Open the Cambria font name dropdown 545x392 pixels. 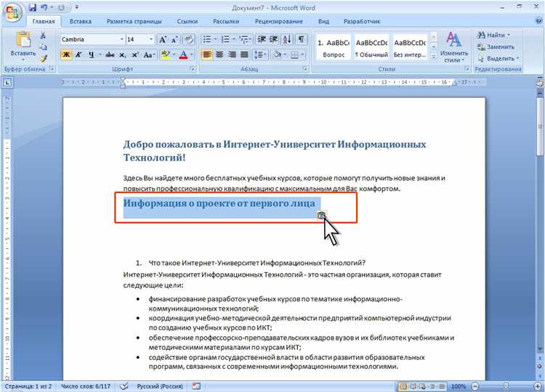pos(121,39)
